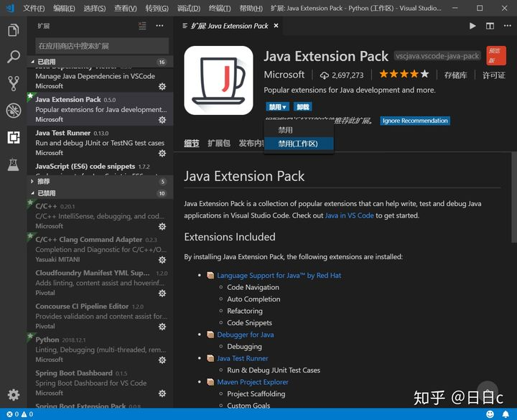
Task: Open extensions panel more actions menu
Action: pyautogui.click(x=159, y=26)
